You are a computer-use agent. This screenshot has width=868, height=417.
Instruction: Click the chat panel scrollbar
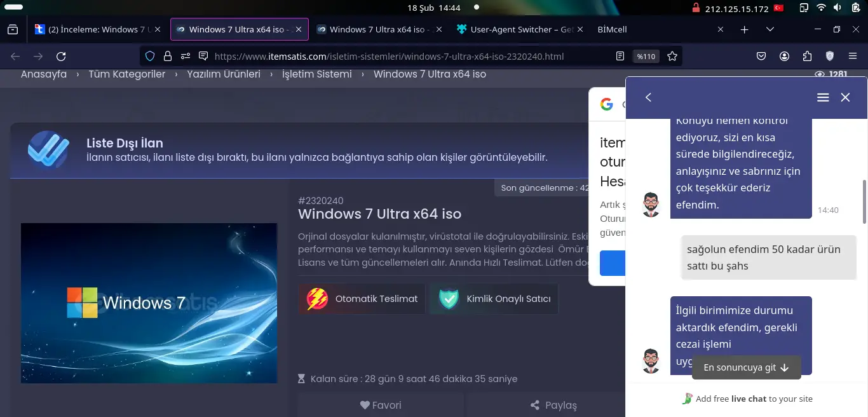(864, 202)
